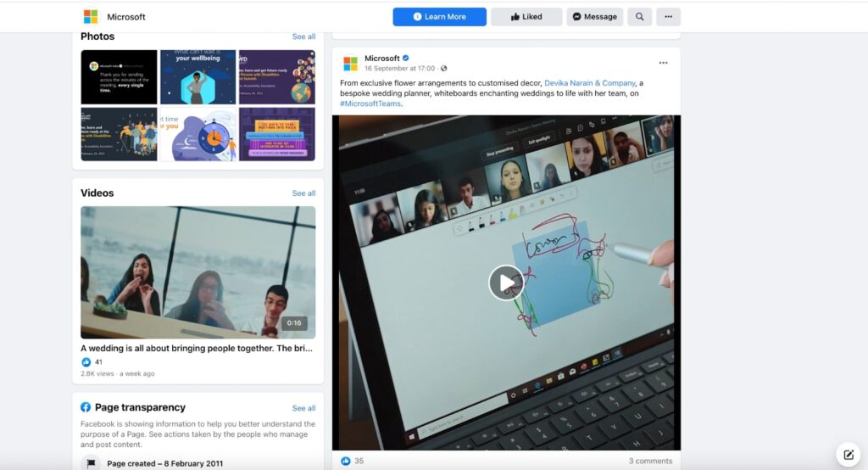
Task: Play the post video with center play button
Action: point(506,283)
